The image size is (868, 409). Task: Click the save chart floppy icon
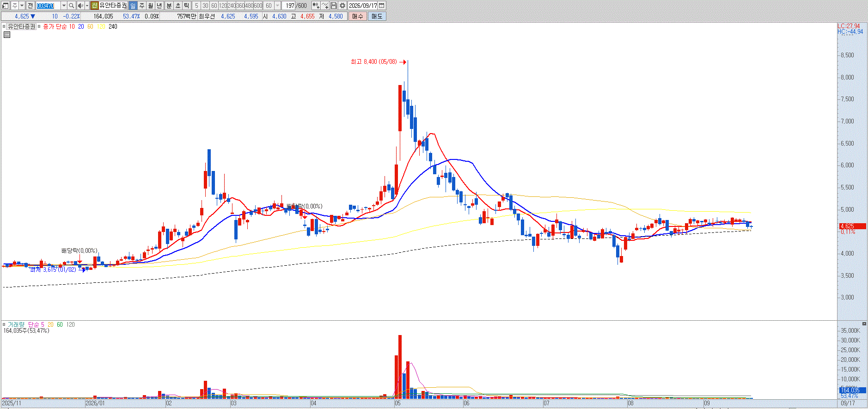[333, 6]
